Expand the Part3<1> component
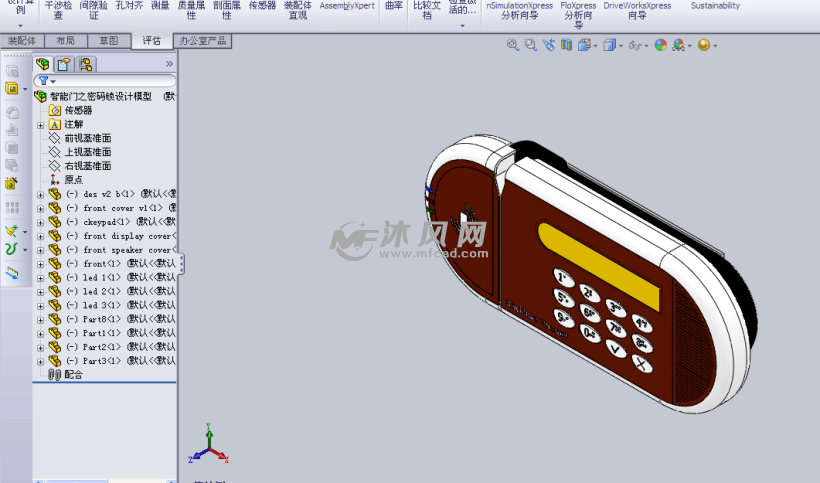This screenshot has height=483, width=820. 40,361
